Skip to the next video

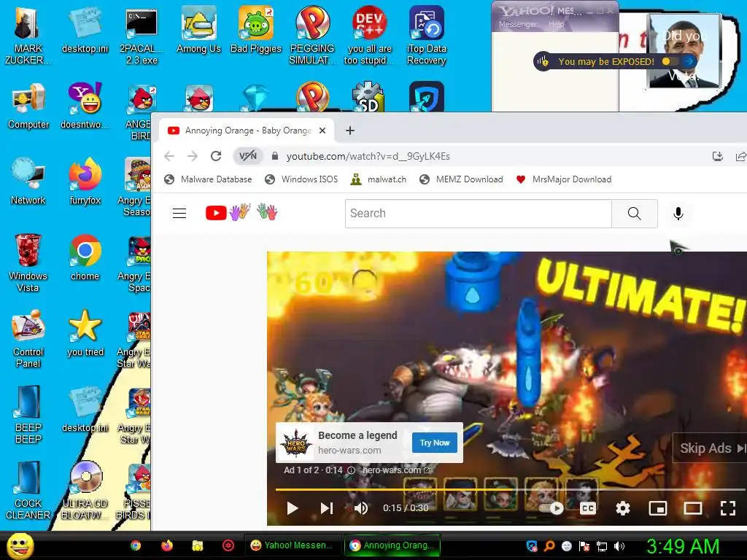point(327,508)
